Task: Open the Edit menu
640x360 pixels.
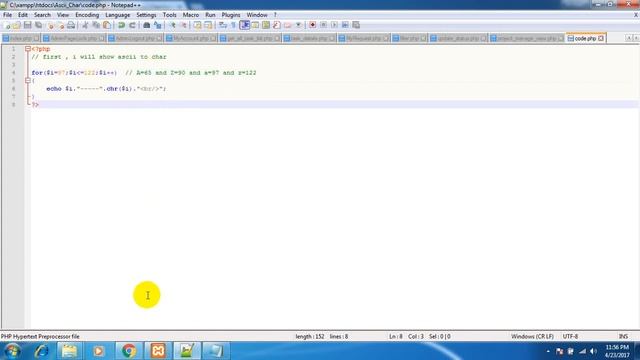Action: click(x=23, y=15)
